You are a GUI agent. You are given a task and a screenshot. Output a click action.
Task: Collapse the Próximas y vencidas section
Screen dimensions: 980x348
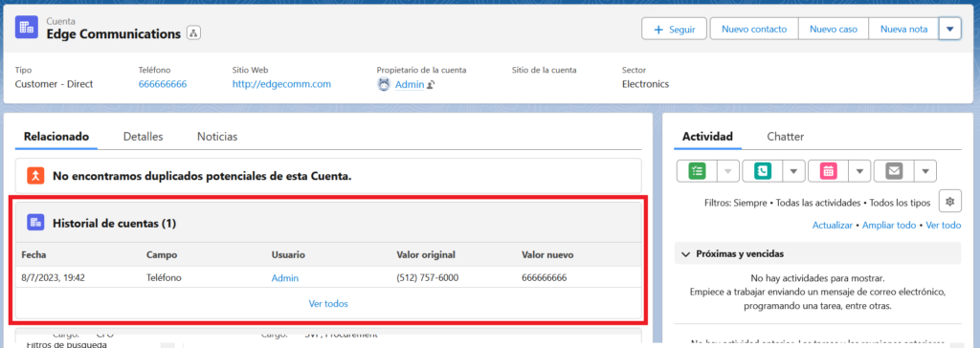(x=686, y=253)
